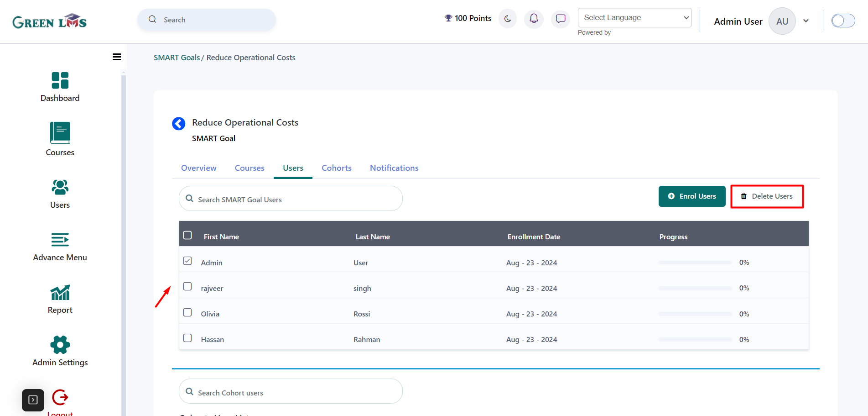Open the Users section in the sidebar
This screenshot has width=868, height=416.
60,194
